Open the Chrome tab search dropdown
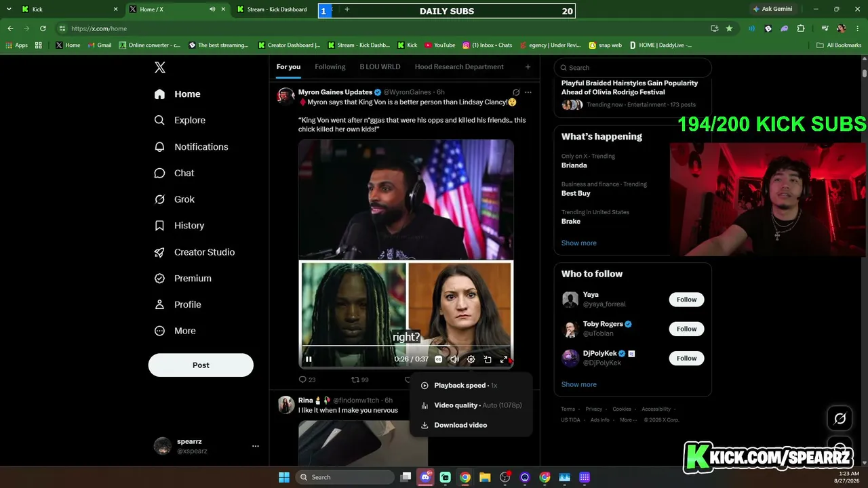The height and width of the screenshot is (488, 868). (x=9, y=9)
